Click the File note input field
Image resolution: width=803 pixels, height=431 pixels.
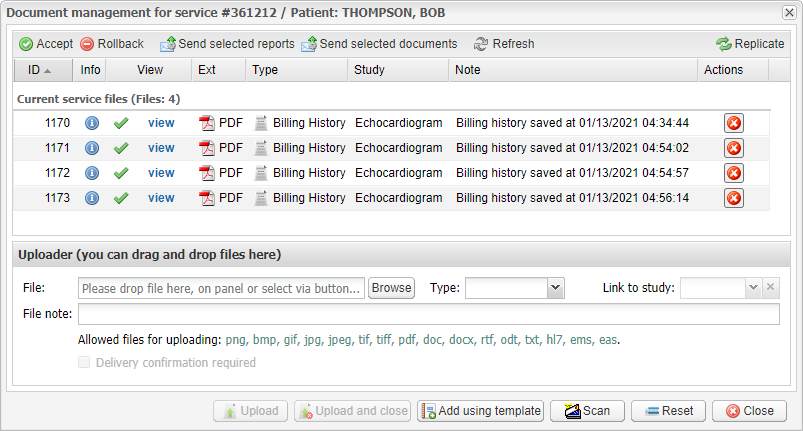click(x=429, y=314)
